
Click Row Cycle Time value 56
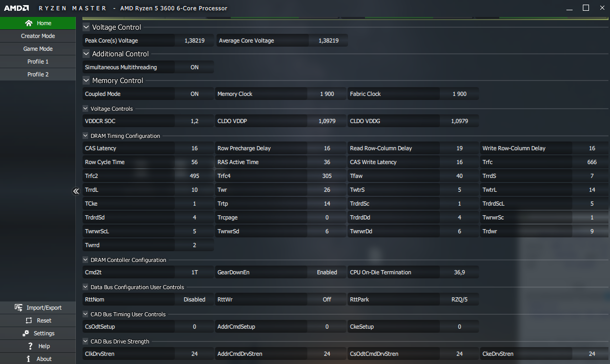(194, 162)
